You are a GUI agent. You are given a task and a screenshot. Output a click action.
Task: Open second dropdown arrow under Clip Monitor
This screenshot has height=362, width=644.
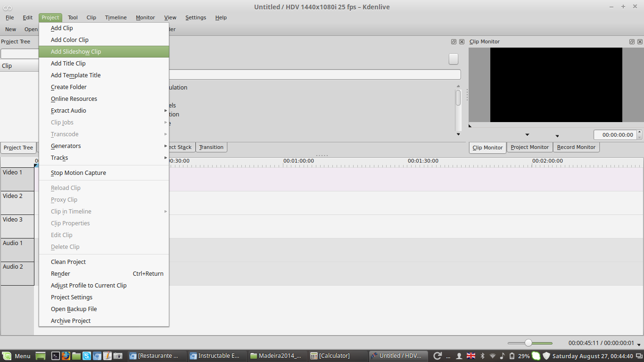pos(557,136)
